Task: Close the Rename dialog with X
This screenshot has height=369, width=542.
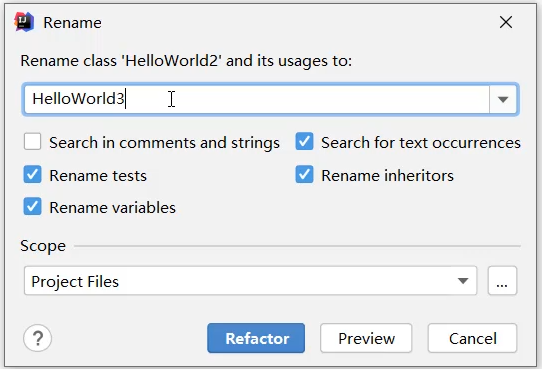Action: pyautogui.click(x=506, y=22)
